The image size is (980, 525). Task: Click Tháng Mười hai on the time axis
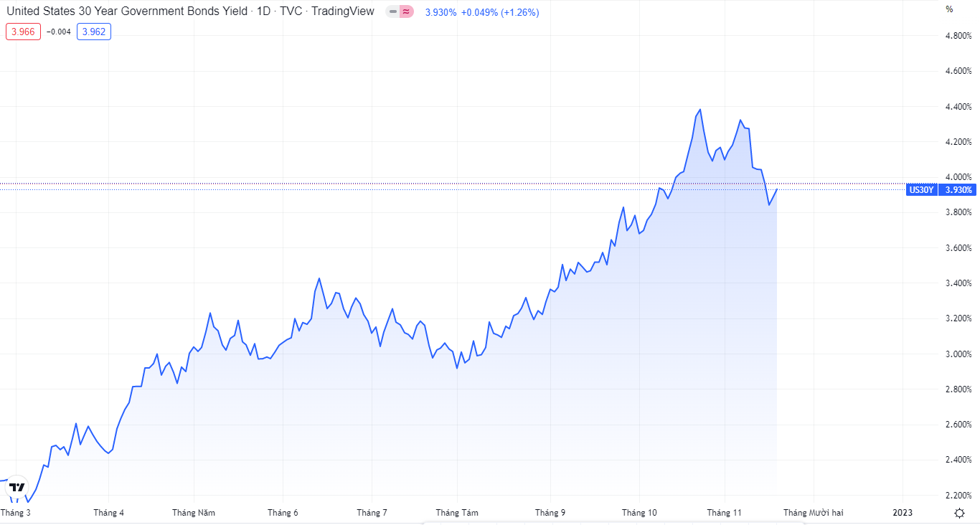coord(813,513)
